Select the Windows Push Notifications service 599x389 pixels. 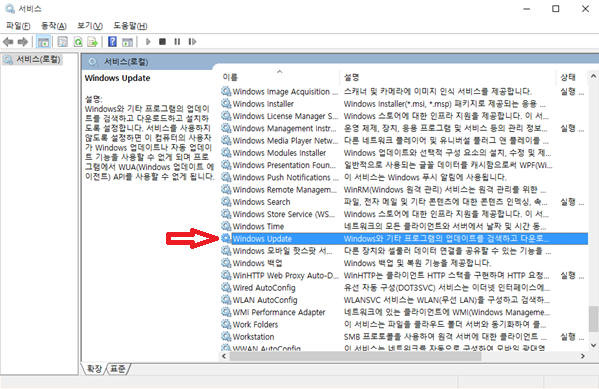pos(285,177)
